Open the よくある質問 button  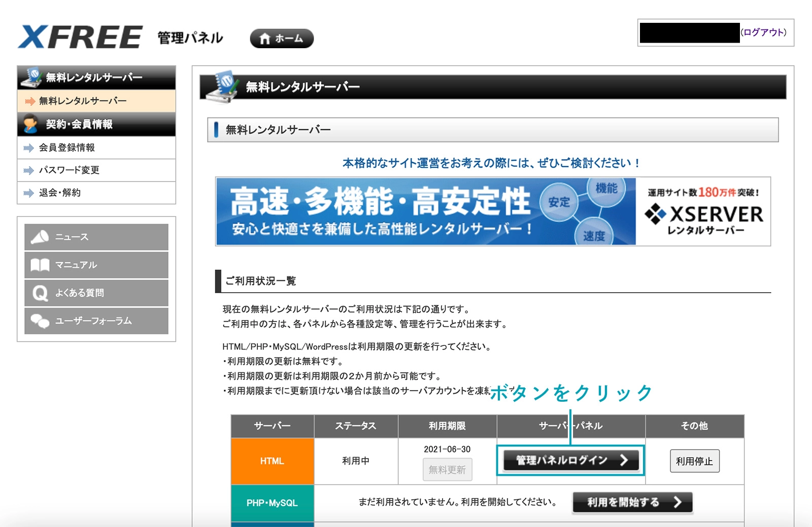96,293
